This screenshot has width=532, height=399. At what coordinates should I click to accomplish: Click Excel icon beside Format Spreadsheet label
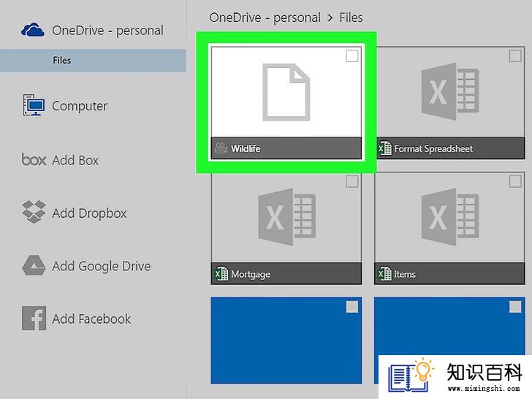(x=384, y=148)
